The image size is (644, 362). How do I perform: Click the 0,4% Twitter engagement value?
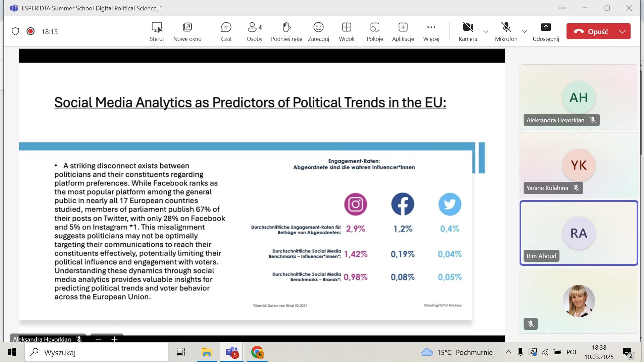450,229
